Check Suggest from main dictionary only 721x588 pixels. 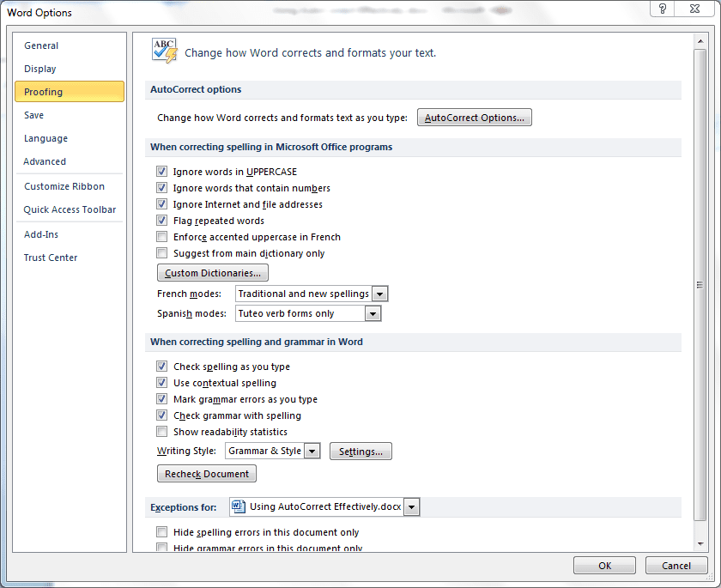[161, 252]
